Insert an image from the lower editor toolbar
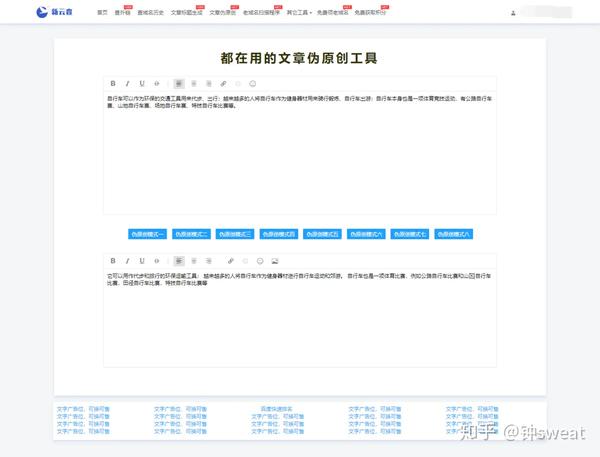This screenshot has height=457, width=600. 275,261
